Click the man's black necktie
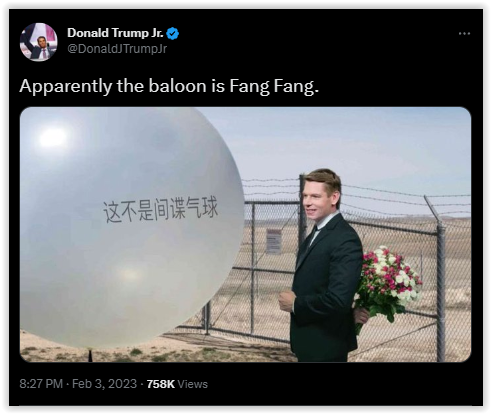This screenshot has width=491, height=414. click(309, 241)
